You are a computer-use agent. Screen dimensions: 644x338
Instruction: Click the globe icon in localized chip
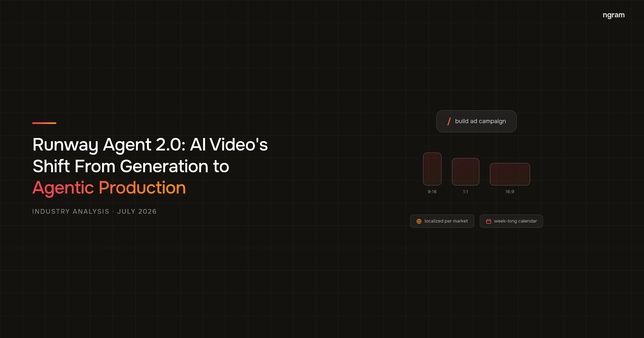pos(419,221)
